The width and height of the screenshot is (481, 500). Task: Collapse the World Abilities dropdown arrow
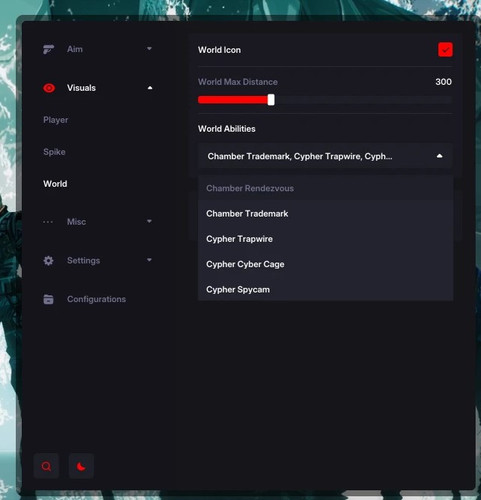[440, 156]
